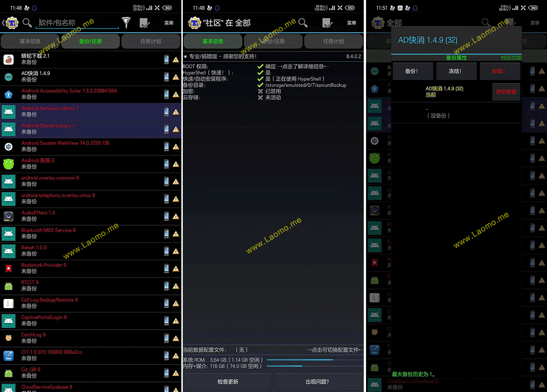
Task: Tap the AudioEffect 1.4 speaker icon
Action: click(x=8, y=216)
